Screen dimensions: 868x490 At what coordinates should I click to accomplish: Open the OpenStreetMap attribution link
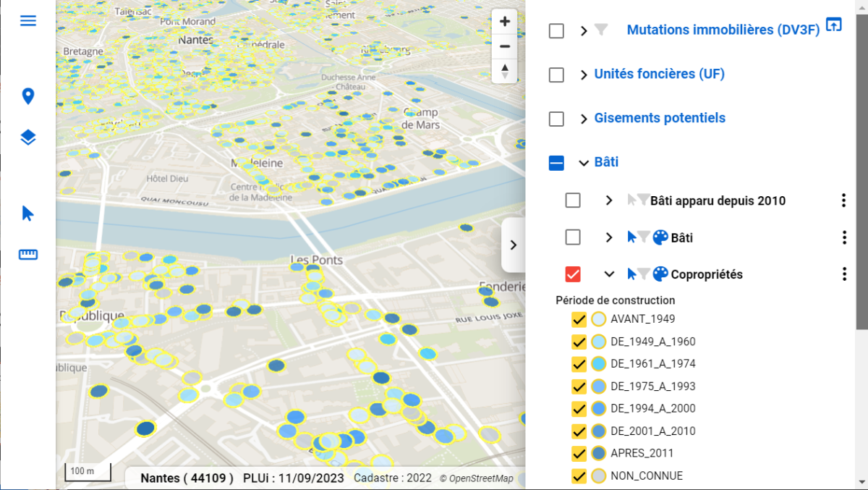click(x=481, y=478)
